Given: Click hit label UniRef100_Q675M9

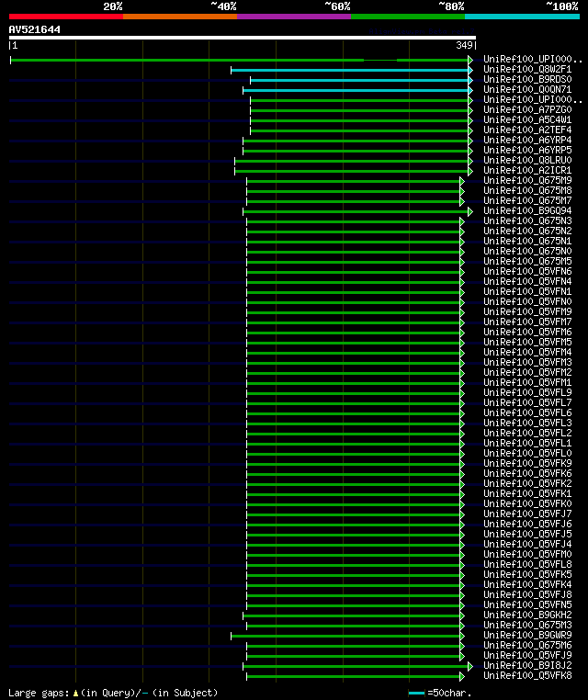Looking at the screenshot, I should (x=527, y=180).
